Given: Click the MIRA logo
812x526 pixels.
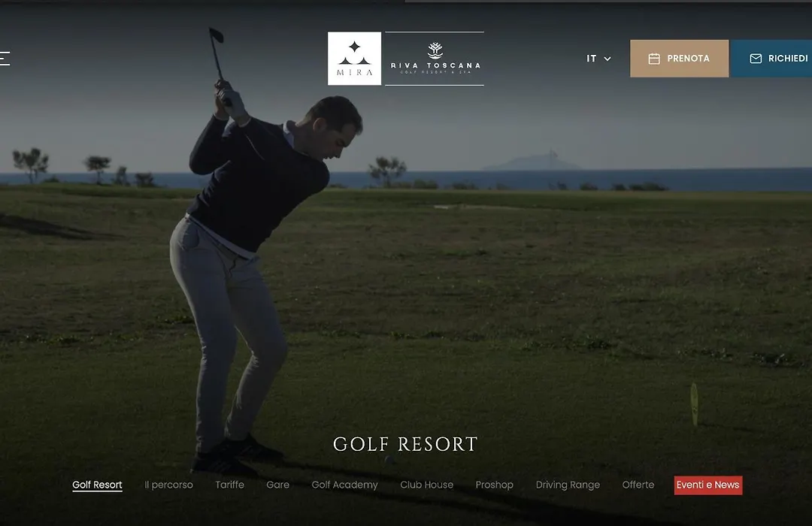Looking at the screenshot, I should coord(354,59).
